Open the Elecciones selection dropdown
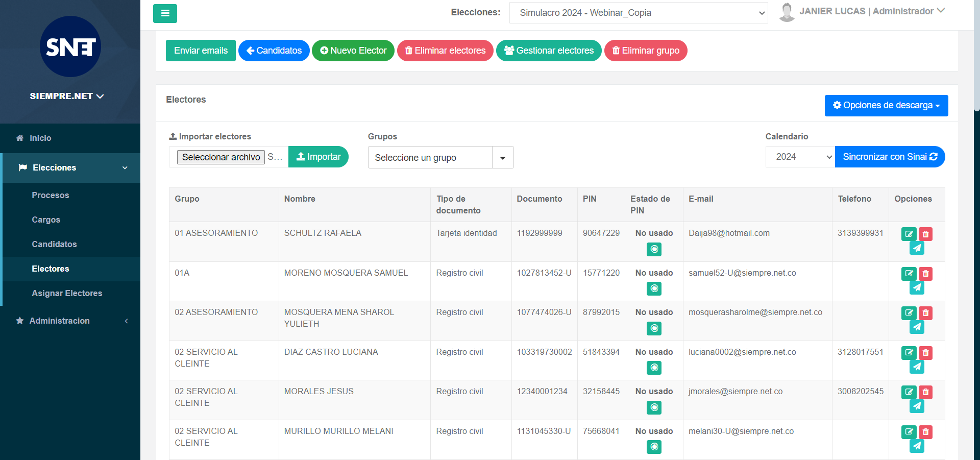Image resolution: width=980 pixels, height=460 pixels. click(638, 13)
